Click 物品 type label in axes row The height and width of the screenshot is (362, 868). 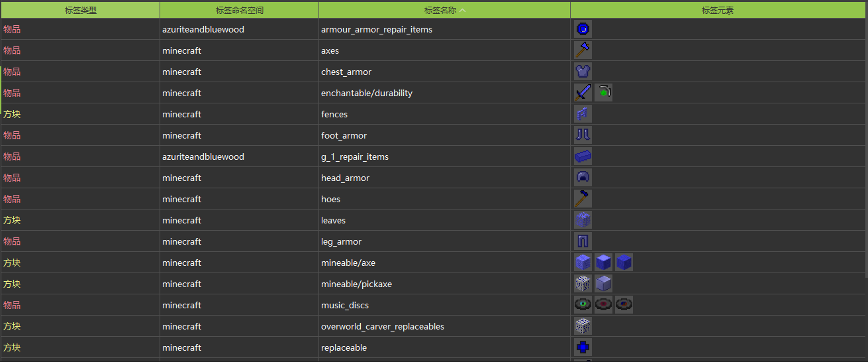pyautogui.click(x=12, y=50)
